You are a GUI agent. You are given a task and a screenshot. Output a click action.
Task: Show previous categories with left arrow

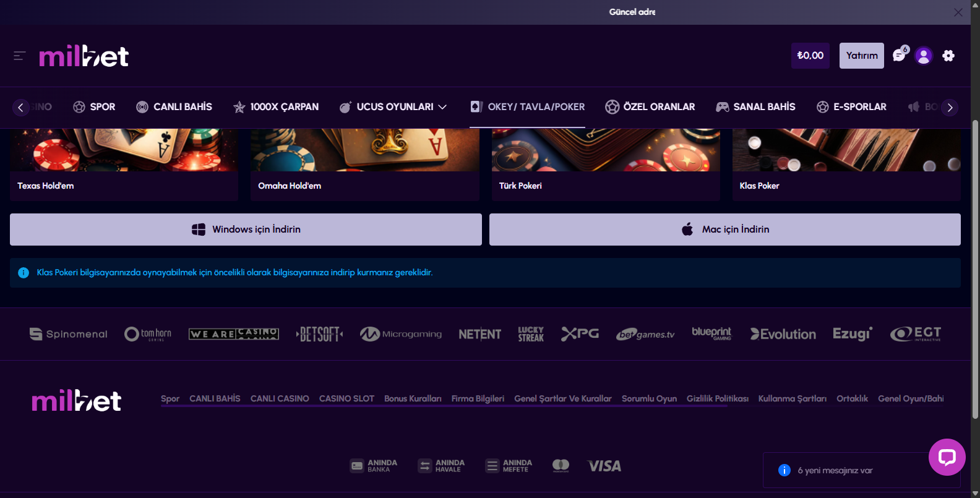click(x=20, y=107)
